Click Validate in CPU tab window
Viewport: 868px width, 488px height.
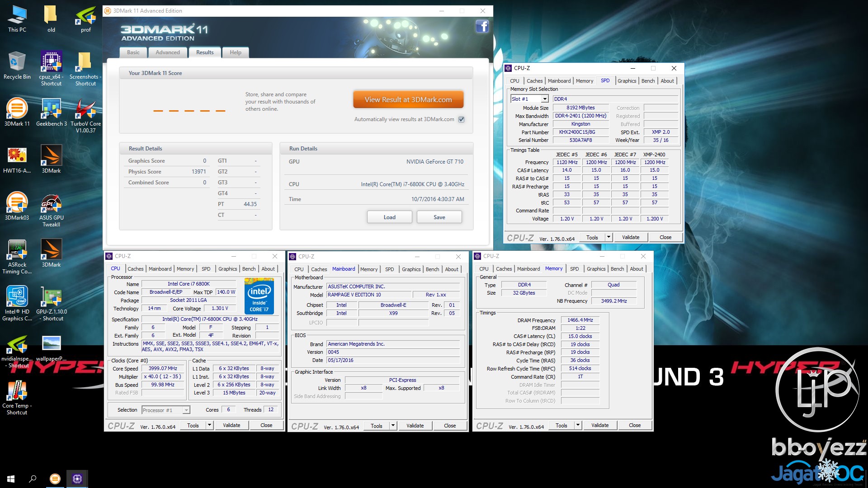coord(231,425)
